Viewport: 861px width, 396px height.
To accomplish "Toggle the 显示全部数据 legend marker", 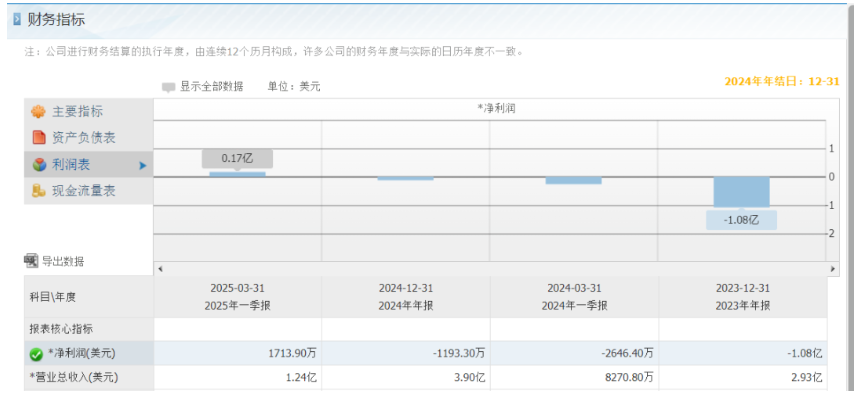I will coord(169,87).
